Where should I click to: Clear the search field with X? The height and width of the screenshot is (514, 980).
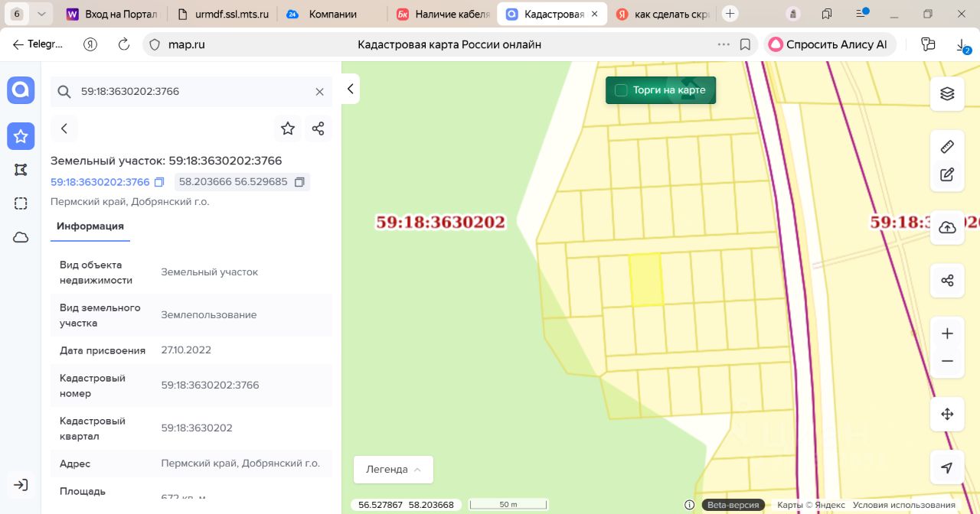pyautogui.click(x=320, y=92)
